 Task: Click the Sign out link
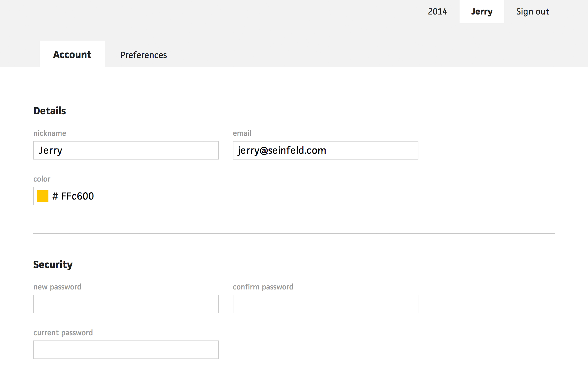coord(532,12)
